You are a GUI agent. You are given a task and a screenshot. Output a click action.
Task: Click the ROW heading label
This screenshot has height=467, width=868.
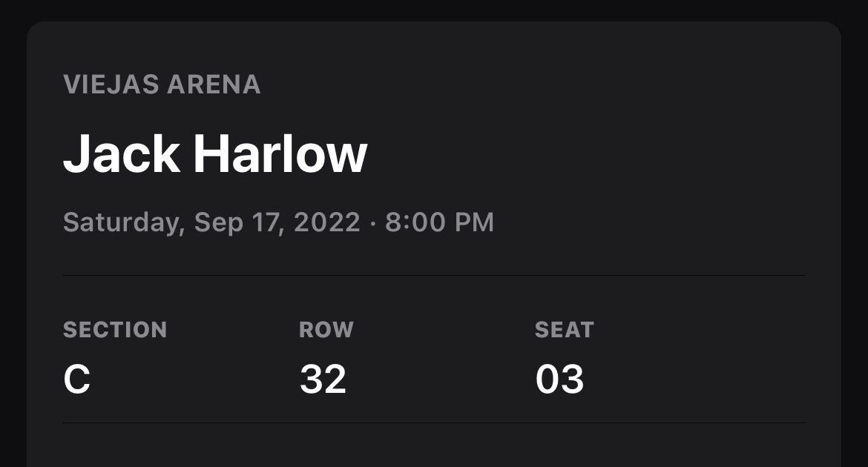click(326, 330)
